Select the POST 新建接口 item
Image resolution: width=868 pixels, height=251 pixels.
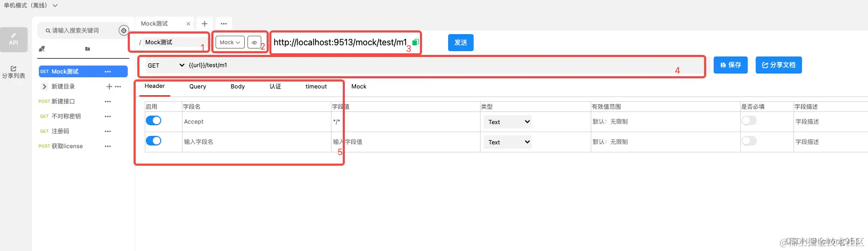(x=83, y=101)
